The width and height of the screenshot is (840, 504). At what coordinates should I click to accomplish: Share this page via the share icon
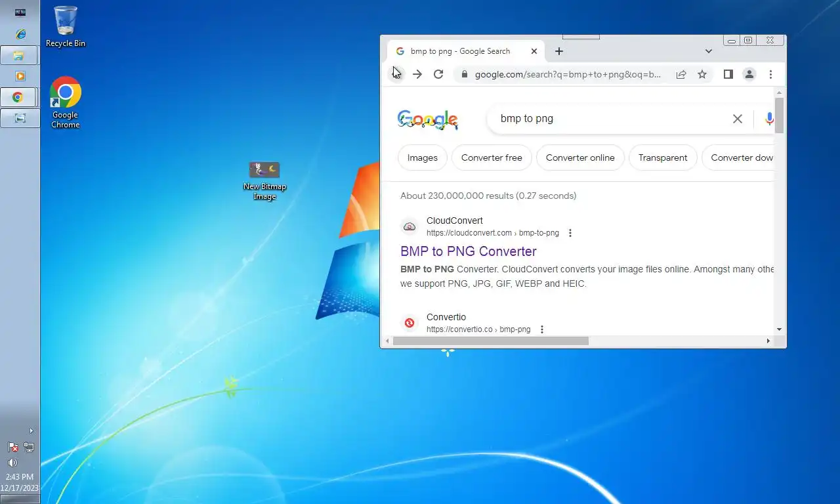(x=681, y=74)
